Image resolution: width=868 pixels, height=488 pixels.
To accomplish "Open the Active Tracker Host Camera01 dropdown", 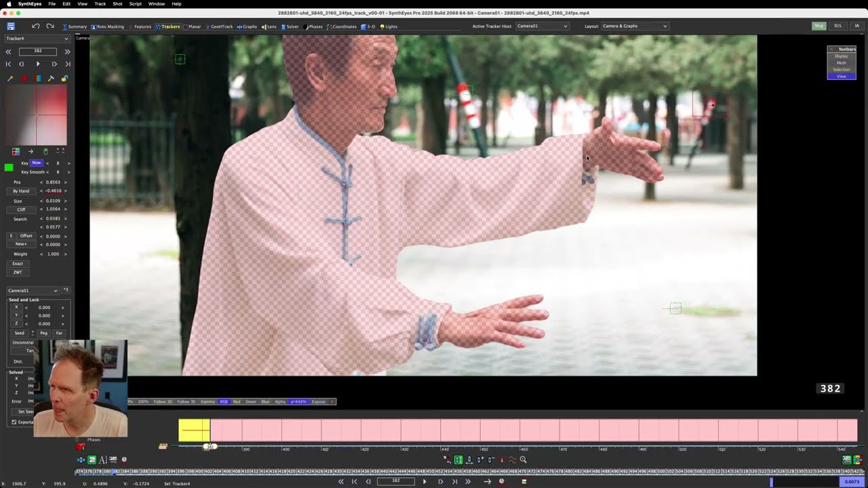I will [x=542, y=26].
